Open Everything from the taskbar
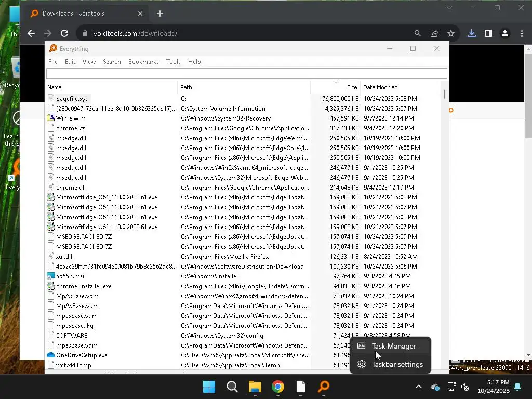The width and height of the screenshot is (532, 399). (x=324, y=387)
